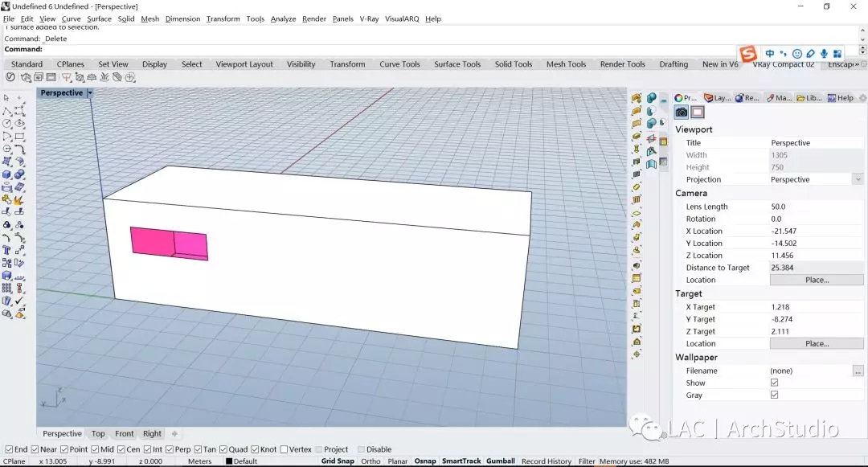Add a new viewport tab with plus
Viewport: 868px width, 467px height.
point(174,434)
